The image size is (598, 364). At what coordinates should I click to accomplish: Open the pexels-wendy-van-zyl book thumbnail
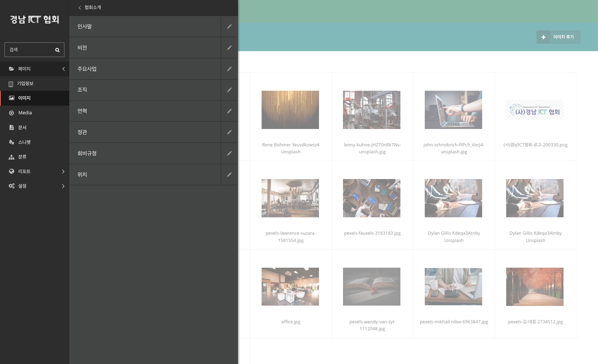click(x=372, y=287)
